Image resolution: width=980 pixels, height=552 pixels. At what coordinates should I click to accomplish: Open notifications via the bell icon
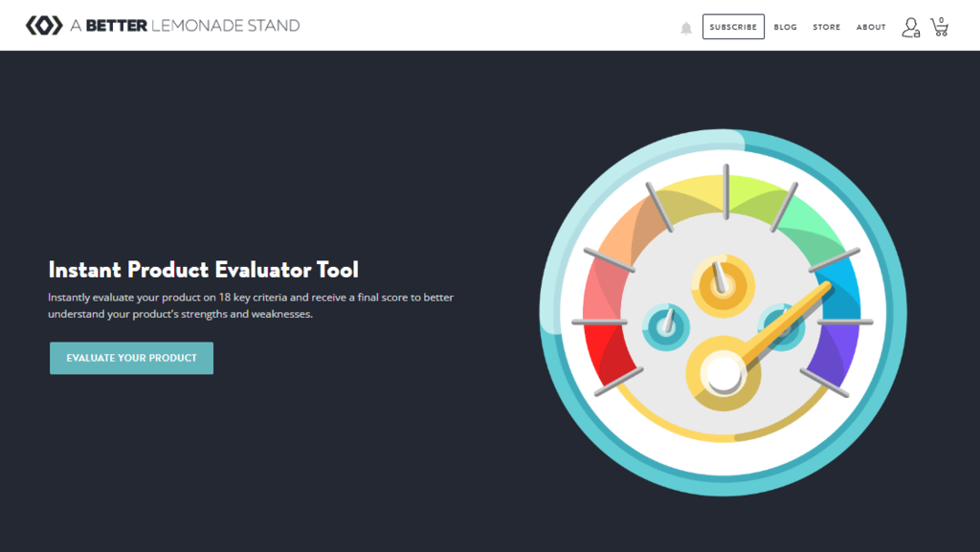pyautogui.click(x=686, y=28)
